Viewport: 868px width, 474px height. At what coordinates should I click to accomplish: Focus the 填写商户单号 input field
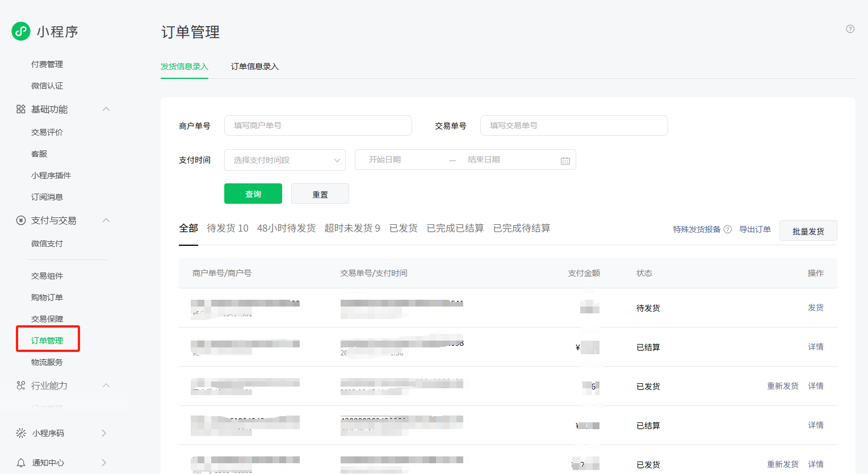click(318, 125)
